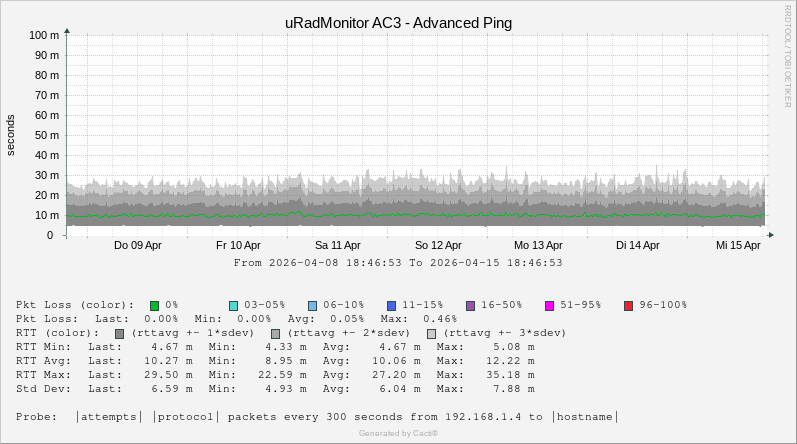Click the 100 m y-axis label

[44, 35]
